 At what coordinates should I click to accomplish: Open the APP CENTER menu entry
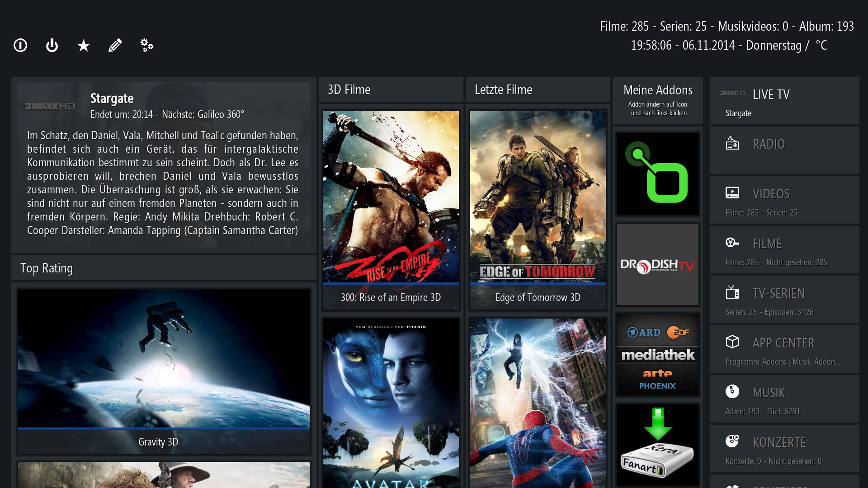coord(785,349)
